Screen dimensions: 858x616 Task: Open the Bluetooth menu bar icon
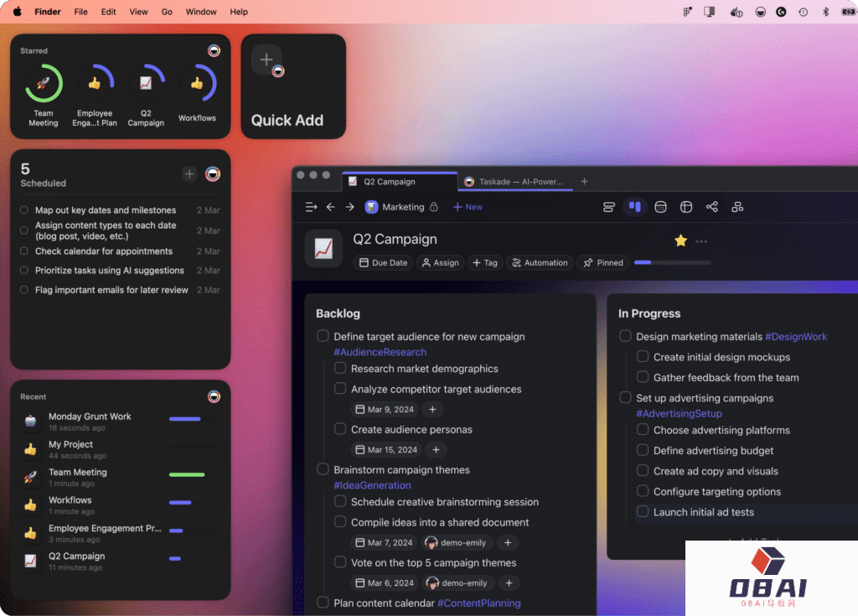pyautogui.click(x=825, y=12)
